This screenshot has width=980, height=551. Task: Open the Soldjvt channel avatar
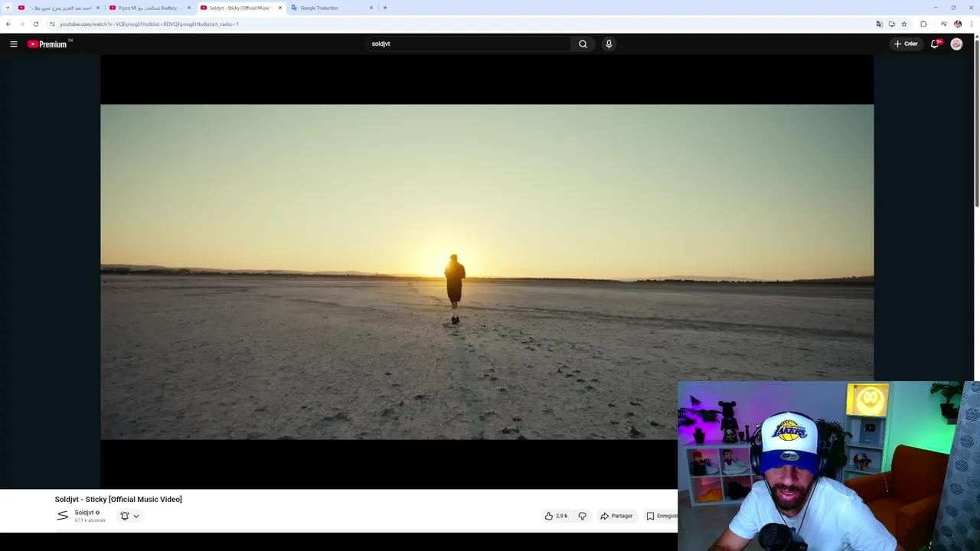pos(62,516)
